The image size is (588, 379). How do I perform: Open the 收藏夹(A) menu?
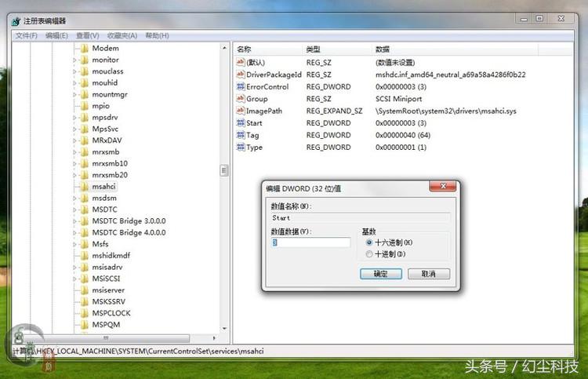[x=122, y=35]
